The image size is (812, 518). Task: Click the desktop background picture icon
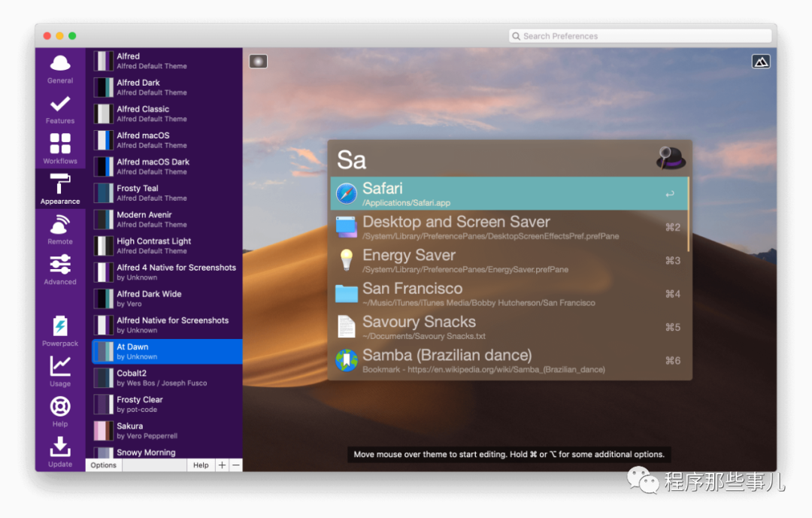tap(761, 62)
